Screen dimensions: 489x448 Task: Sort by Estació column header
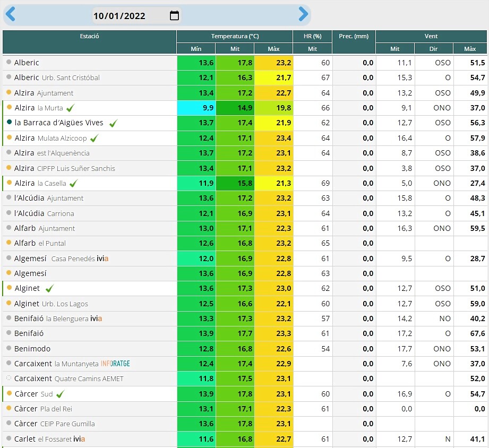90,42
